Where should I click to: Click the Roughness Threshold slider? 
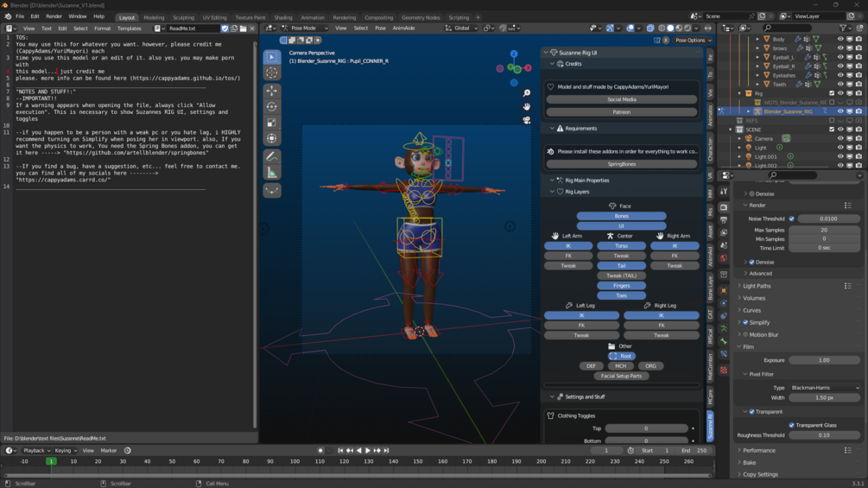[x=824, y=435]
